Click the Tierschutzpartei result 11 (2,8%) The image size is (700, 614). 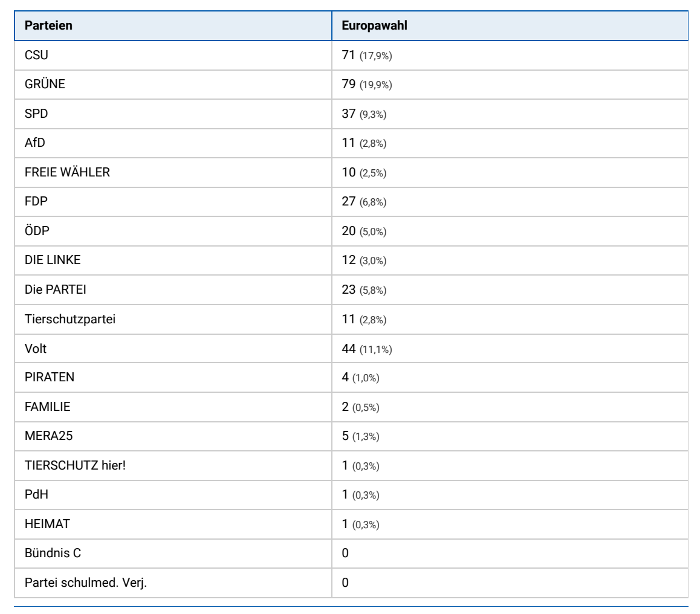click(365, 319)
